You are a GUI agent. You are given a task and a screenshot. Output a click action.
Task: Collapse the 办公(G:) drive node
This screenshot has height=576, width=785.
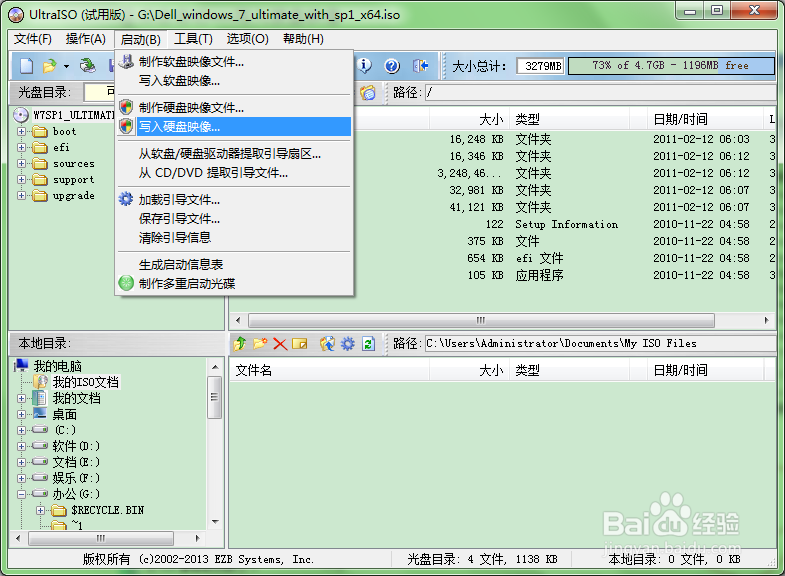(x=21, y=494)
